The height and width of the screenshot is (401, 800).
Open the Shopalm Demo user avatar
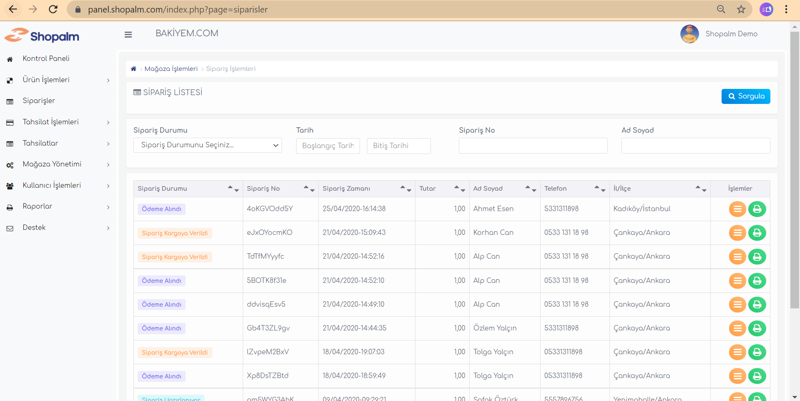coord(689,34)
